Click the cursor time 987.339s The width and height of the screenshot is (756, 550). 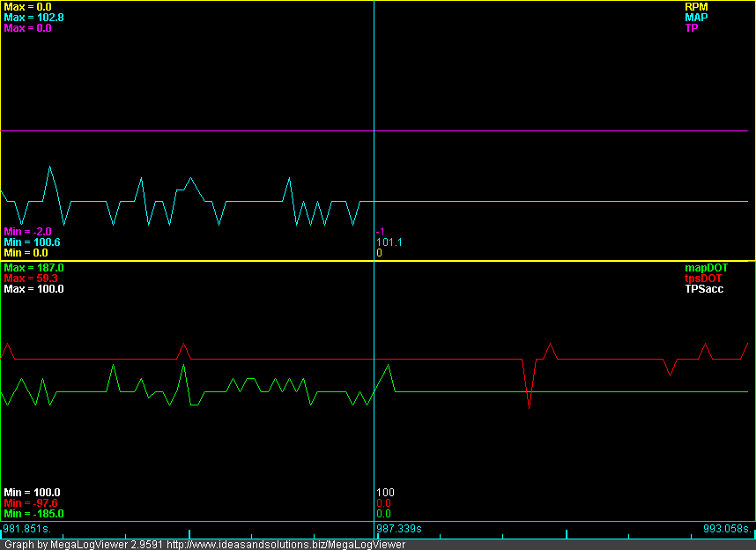click(x=399, y=529)
